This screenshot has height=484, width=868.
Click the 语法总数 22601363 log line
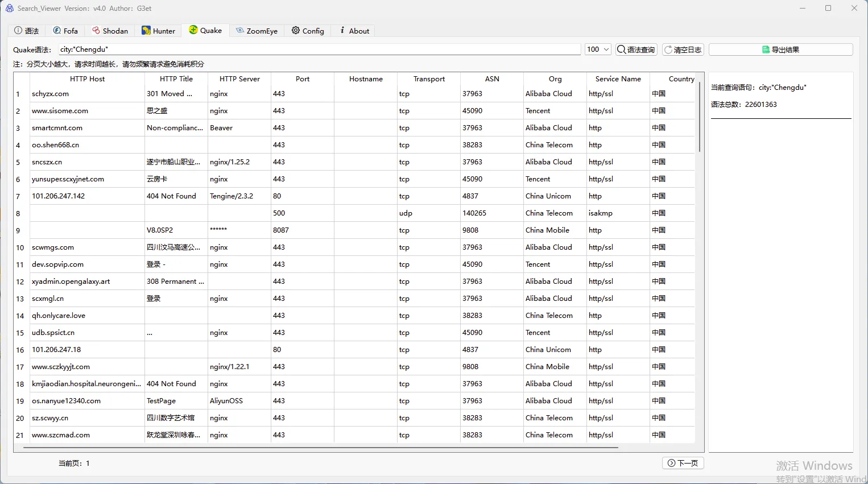pyautogui.click(x=743, y=105)
